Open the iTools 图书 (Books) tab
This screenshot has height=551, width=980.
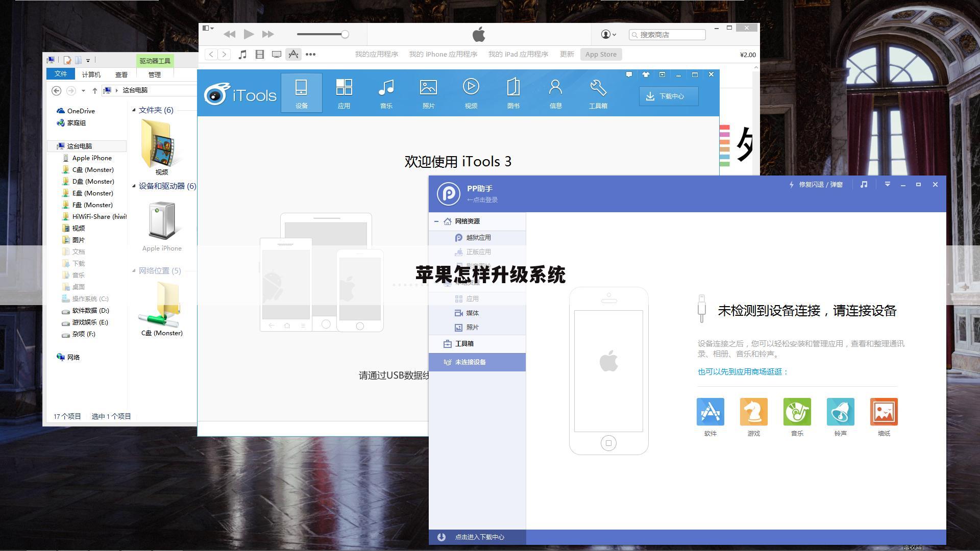(x=513, y=93)
